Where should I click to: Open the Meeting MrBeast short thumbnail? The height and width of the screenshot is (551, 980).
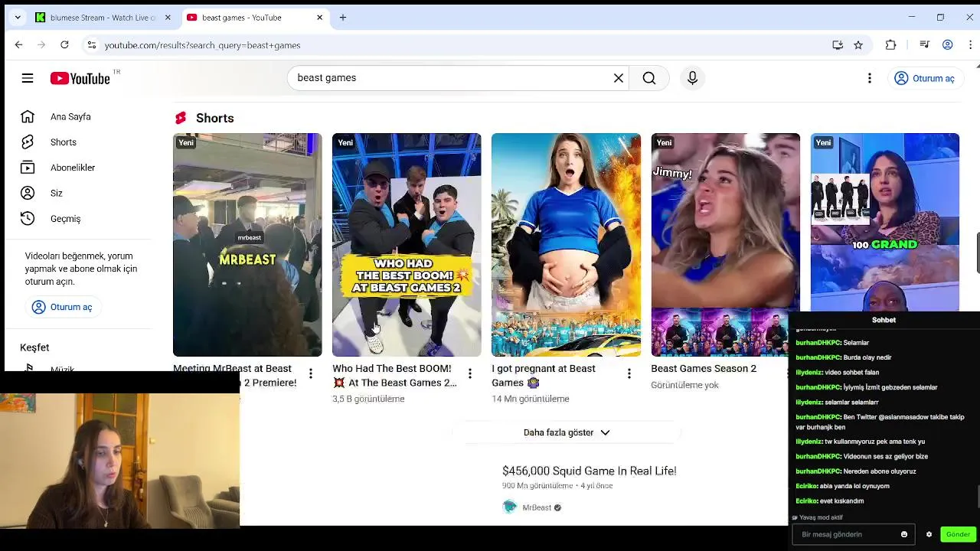pos(247,245)
